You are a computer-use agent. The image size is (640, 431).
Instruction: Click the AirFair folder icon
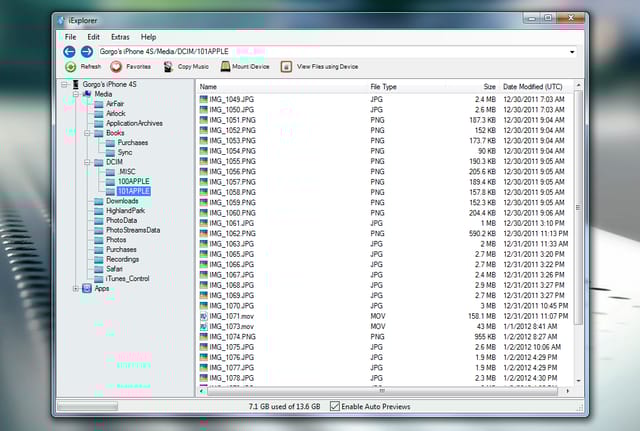(99, 104)
